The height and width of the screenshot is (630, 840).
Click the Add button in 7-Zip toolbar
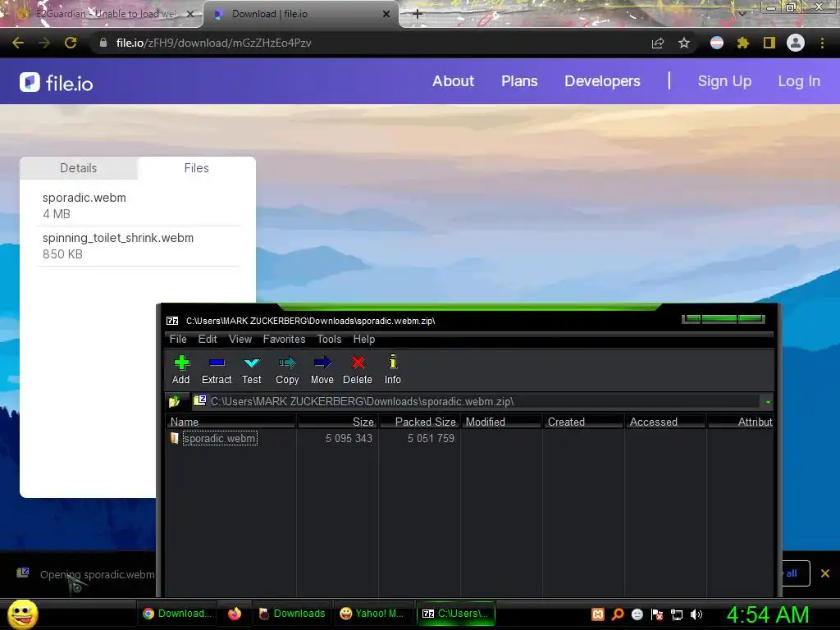[x=181, y=369]
